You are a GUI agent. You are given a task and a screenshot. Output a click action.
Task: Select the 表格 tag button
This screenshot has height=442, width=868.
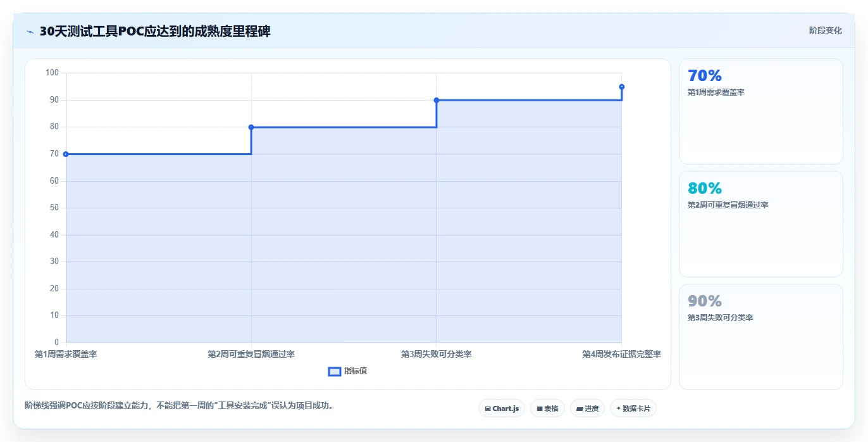[547, 408]
